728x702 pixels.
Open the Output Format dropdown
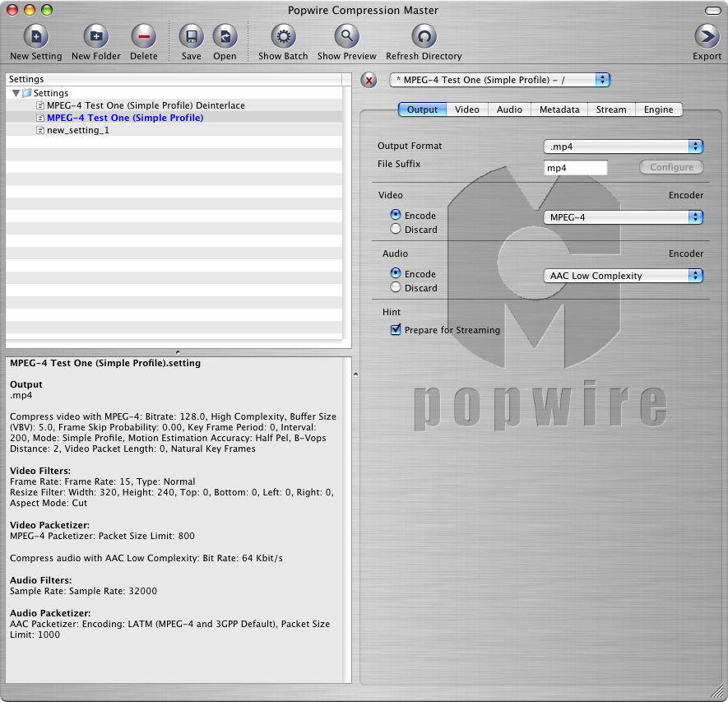coord(624,146)
